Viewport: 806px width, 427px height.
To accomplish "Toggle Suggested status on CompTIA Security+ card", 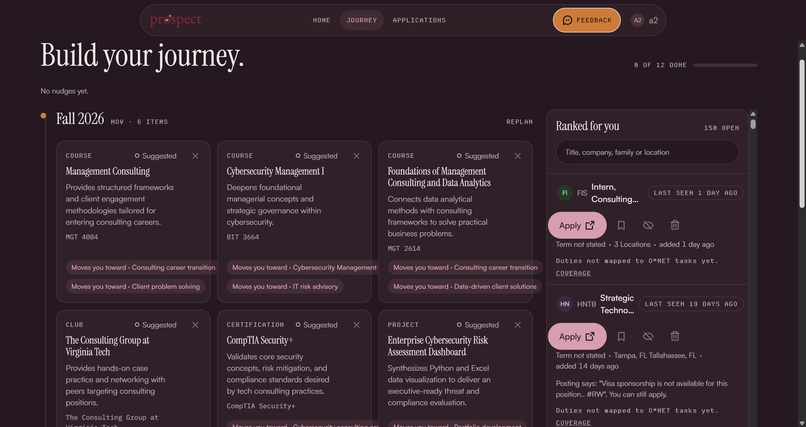I will [316, 325].
